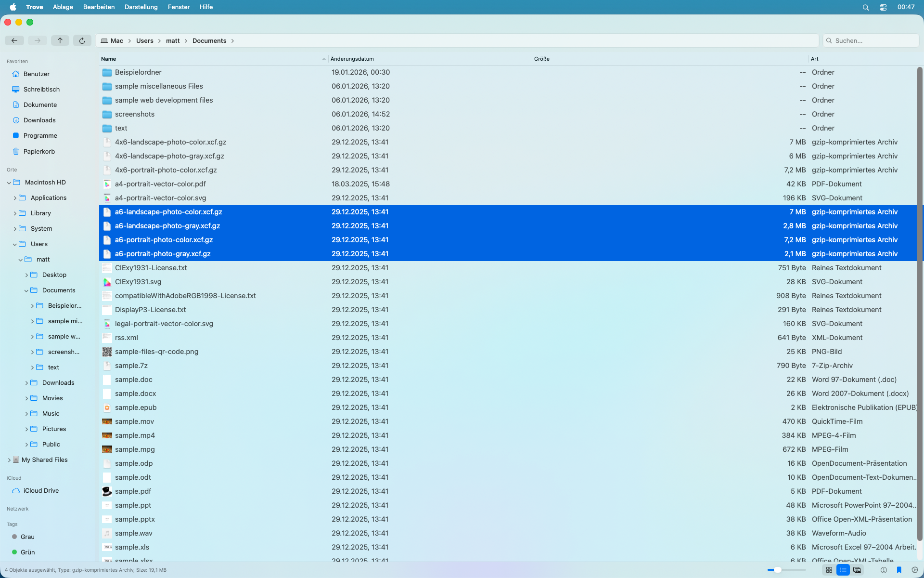
Task: Open the info panel icon
Action: tap(884, 570)
